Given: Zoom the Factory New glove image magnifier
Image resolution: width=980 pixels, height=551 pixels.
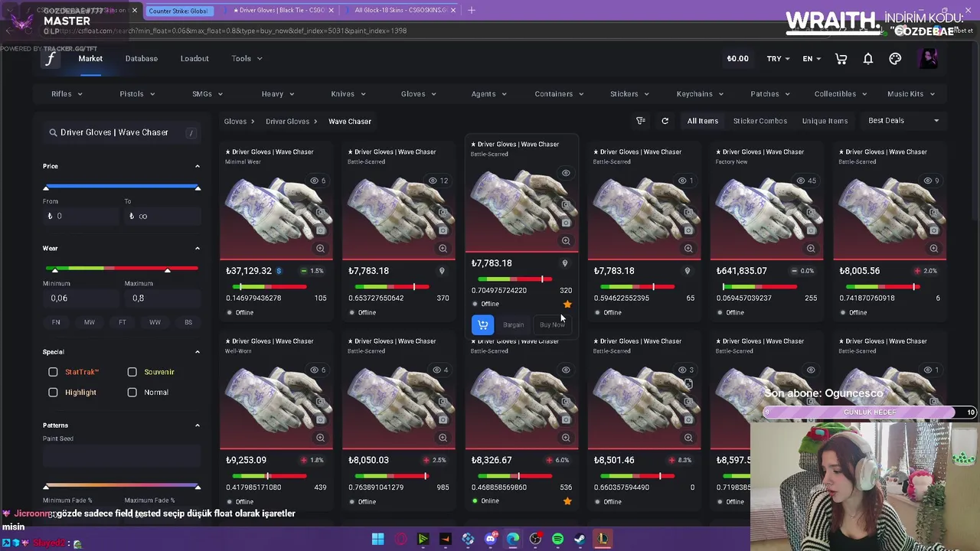Looking at the screenshot, I should click(x=811, y=248).
